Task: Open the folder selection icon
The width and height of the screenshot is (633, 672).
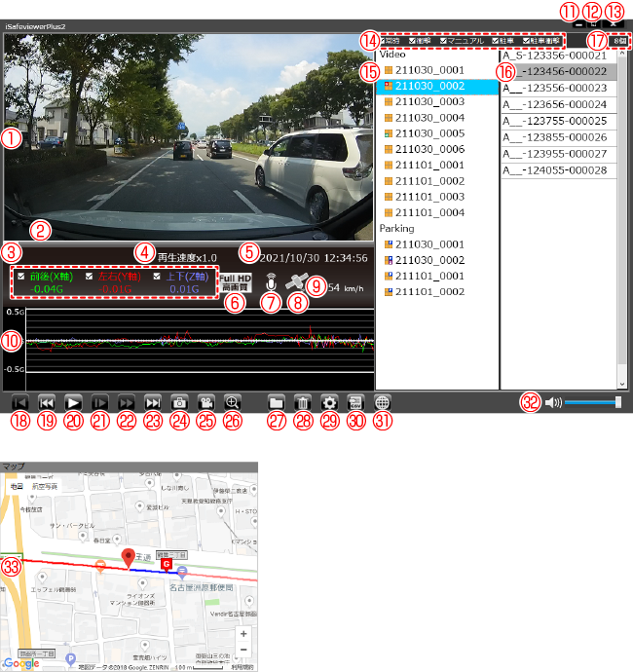Action: click(277, 403)
